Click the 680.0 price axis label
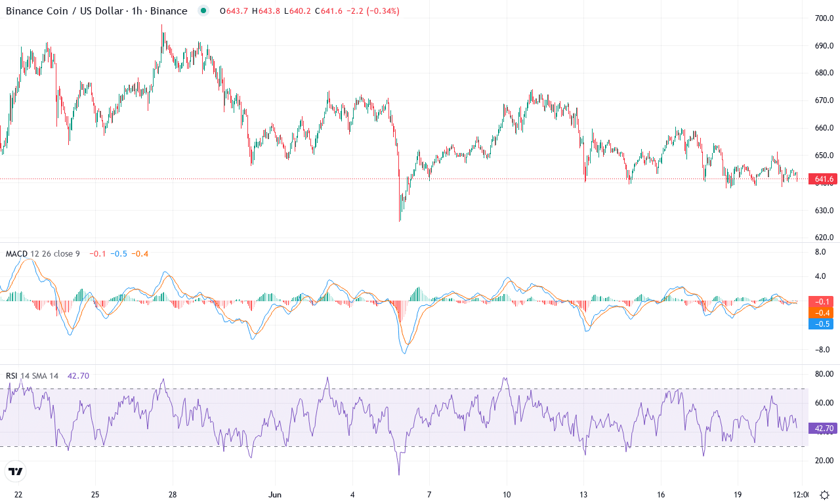This screenshot has height=504, width=840. [x=824, y=73]
